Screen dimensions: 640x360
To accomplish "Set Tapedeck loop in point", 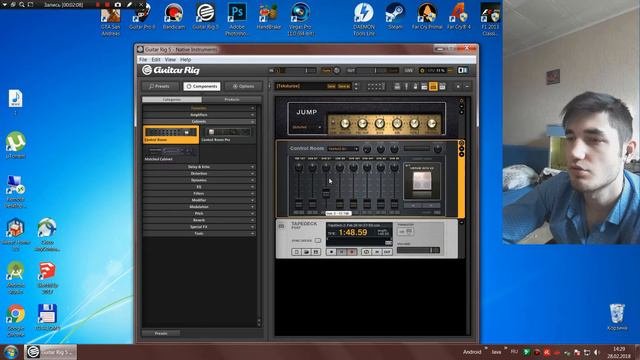I will 377,252.
